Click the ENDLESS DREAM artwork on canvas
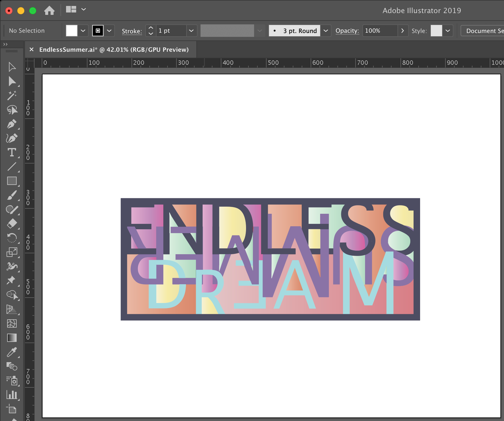The width and height of the screenshot is (504, 421). click(x=270, y=259)
